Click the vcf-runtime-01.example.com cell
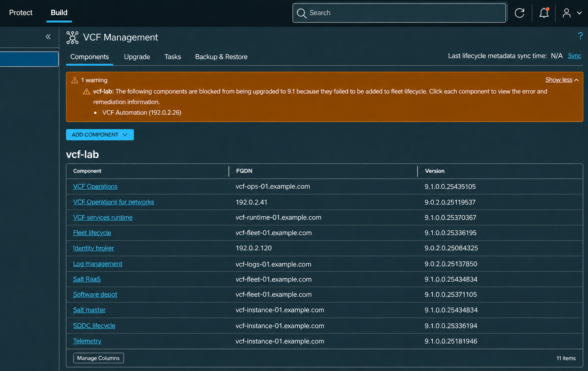 (x=279, y=218)
